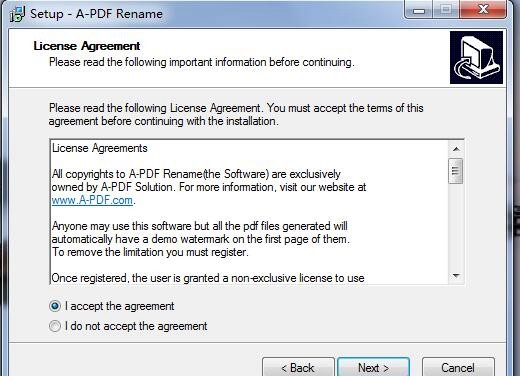This screenshot has width=520, height=376.
Task: Click the "License Agreements" first line in the text box
Action: (x=100, y=148)
